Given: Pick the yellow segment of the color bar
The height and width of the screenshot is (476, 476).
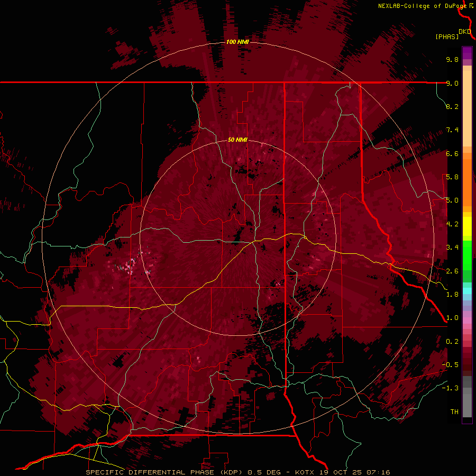Looking at the screenshot, I should tap(467, 226).
